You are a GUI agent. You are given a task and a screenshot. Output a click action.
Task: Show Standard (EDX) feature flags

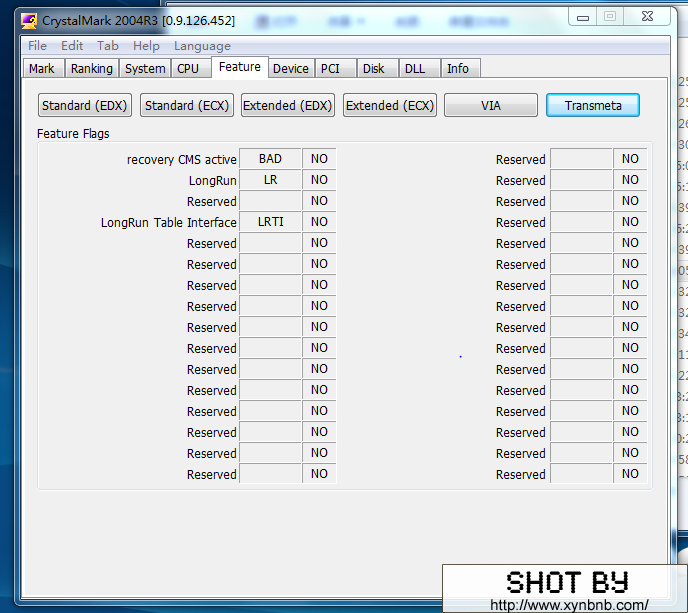pos(85,105)
